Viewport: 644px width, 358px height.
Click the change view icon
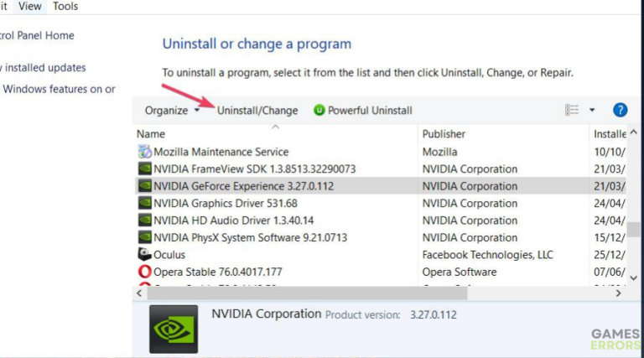tap(573, 110)
